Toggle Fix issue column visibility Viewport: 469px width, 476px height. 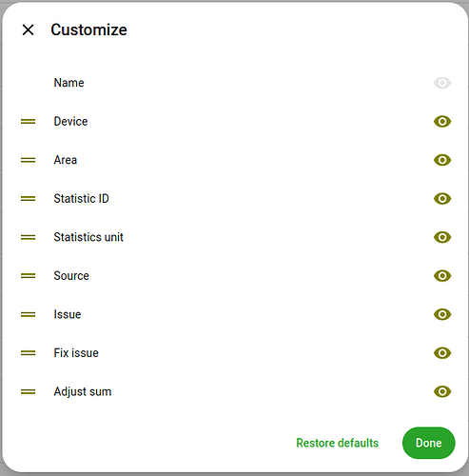pos(442,353)
